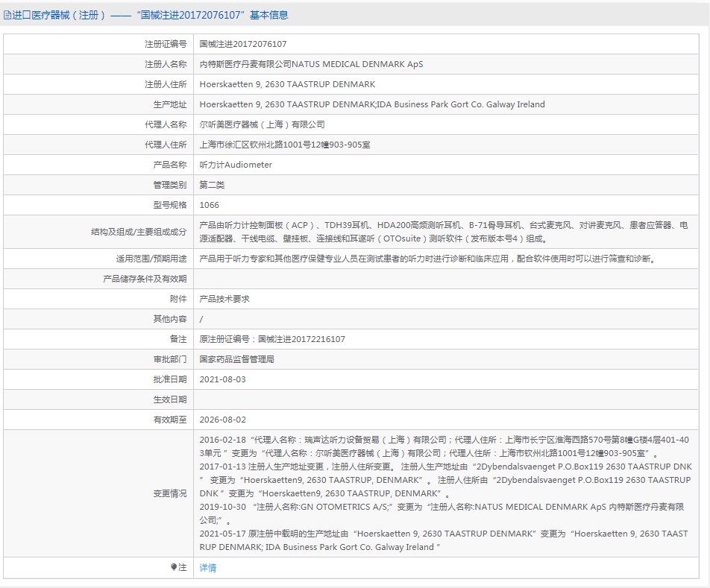This screenshot has height=588, width=710.
Task: Click the 生效日期 row label
Action: 170,400
